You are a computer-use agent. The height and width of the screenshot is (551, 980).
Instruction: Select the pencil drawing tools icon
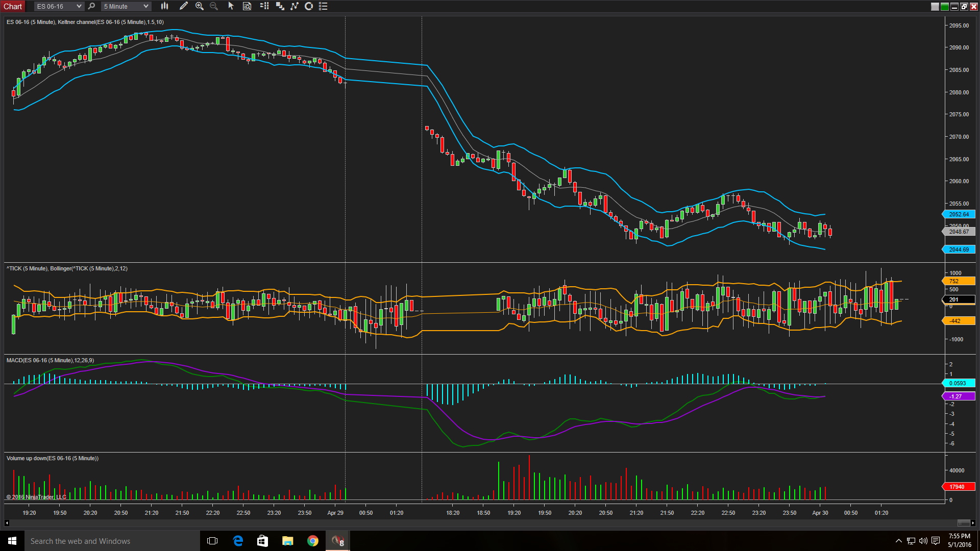(184, 6)
